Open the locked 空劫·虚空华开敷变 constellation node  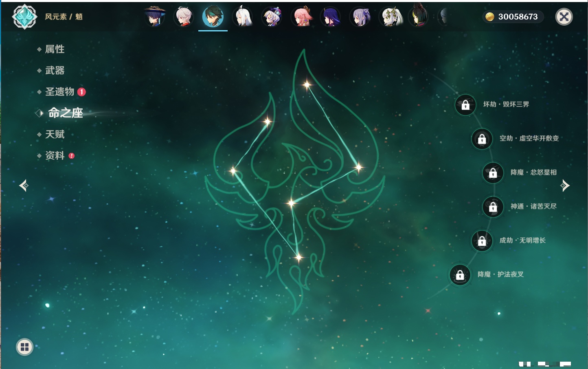coord(482,139)
